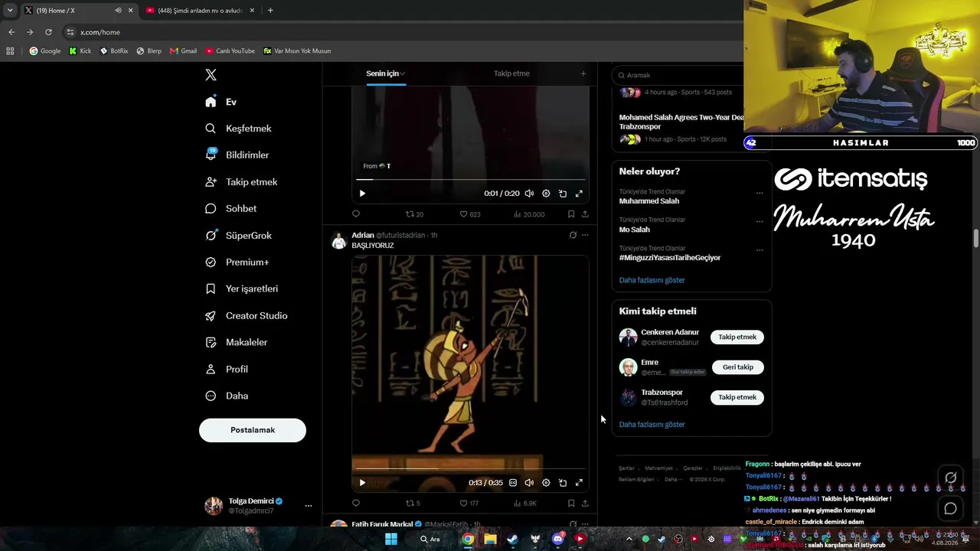980x551 pixels.
Task: Mute the Home / X browser tab
Action: pos(118,11)
